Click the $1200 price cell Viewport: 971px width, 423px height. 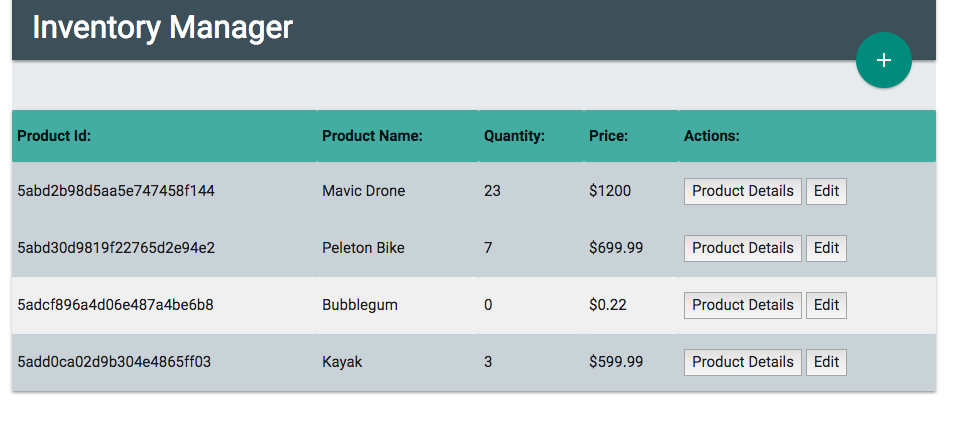610,191
